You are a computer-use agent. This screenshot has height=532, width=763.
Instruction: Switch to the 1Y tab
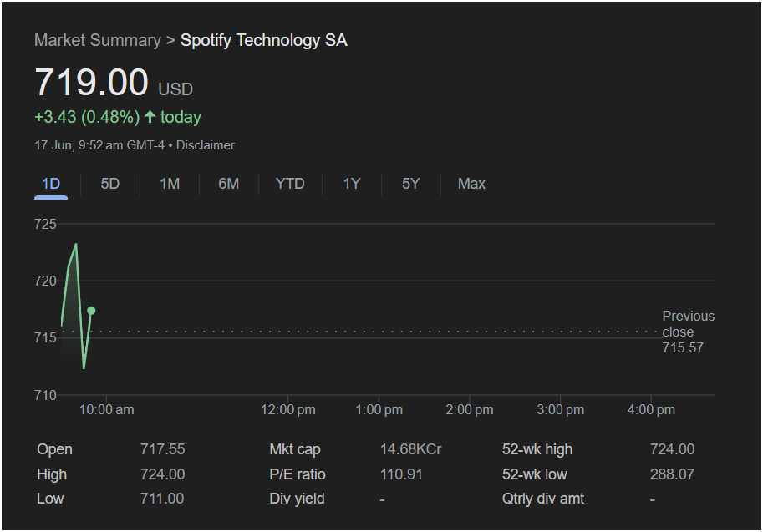pyautogui.click(x=352, y=184)
